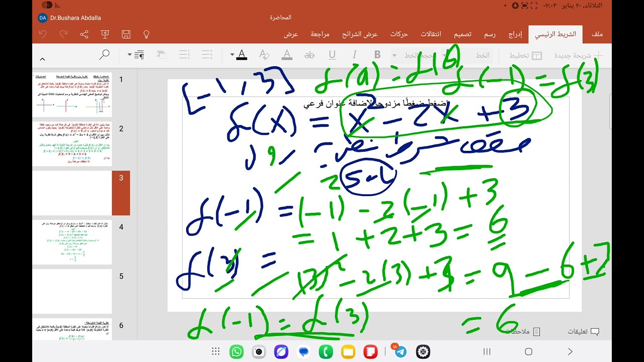Tap the Back navigation arrow
The height and width of the screenshot is (362, 644).
[x=570, y=351]
